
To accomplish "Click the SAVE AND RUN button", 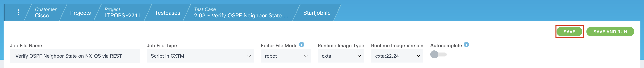I will coord(610,32).
